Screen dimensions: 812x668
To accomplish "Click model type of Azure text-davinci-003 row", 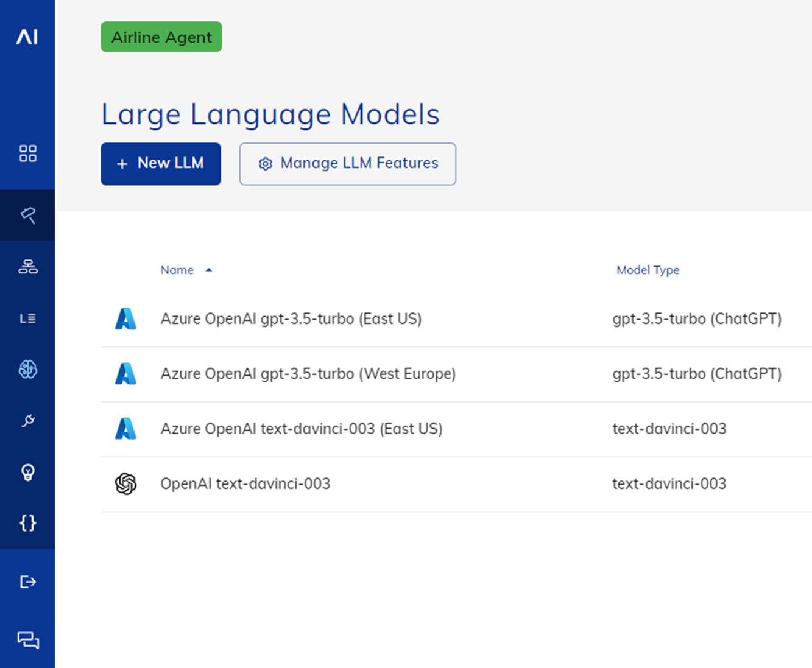I will click(669, 429).
